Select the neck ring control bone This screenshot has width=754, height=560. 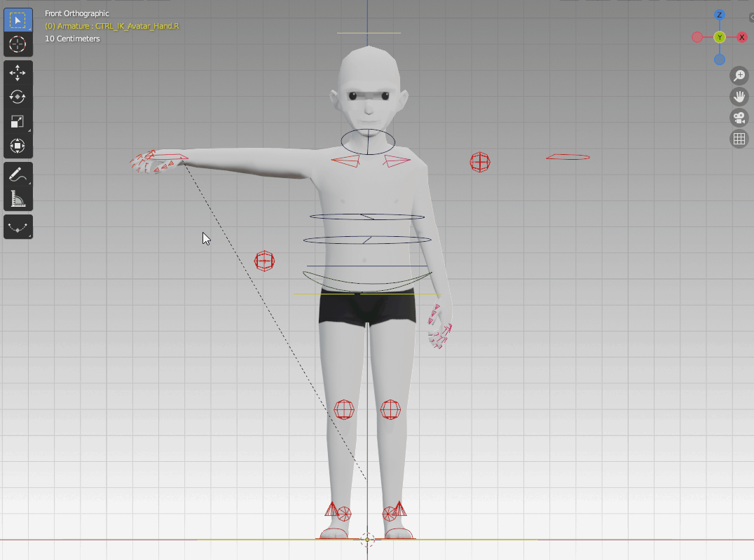point(368,142)
